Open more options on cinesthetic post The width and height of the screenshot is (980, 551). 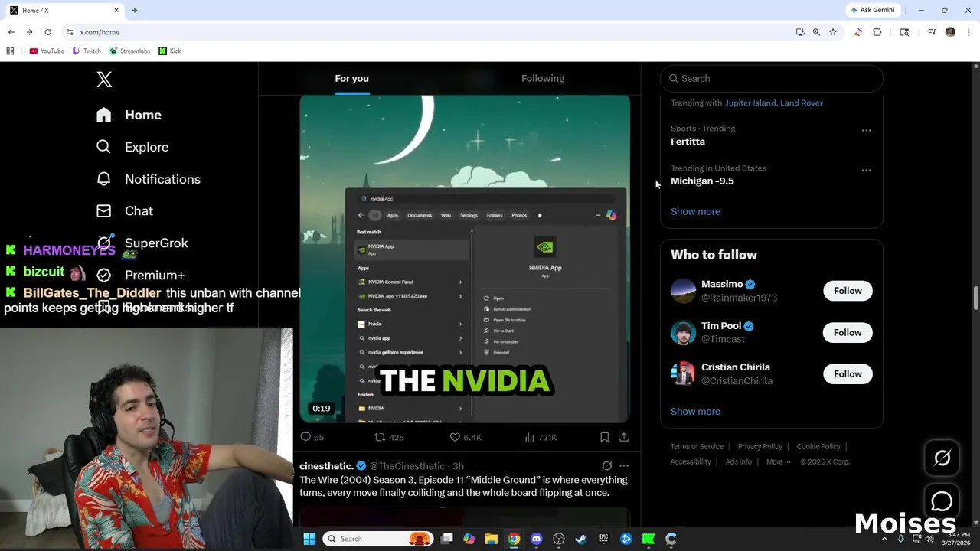click(624, 465)
